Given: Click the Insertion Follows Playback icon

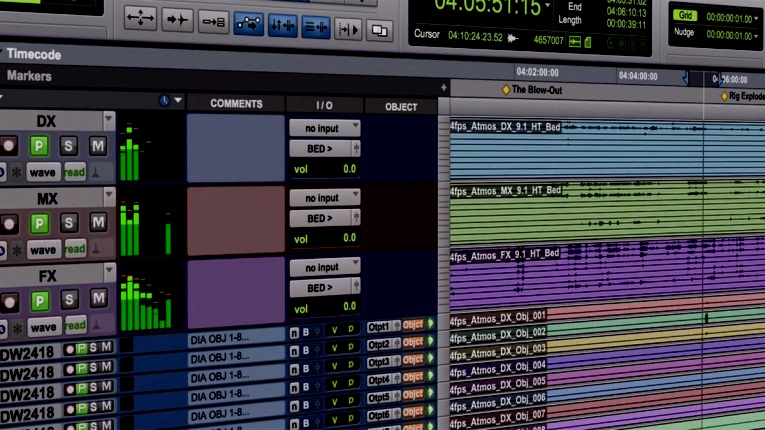Looking at the screenshot, I should [348, 30].
